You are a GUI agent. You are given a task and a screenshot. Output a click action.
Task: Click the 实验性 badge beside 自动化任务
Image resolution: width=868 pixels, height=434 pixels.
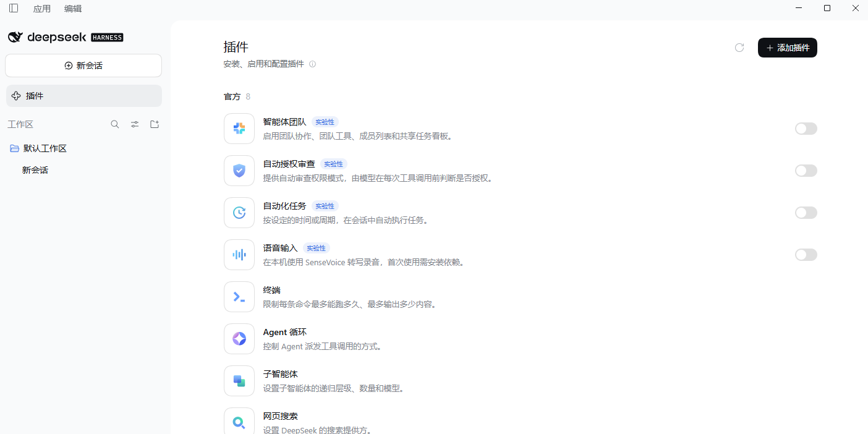[325, 206]
